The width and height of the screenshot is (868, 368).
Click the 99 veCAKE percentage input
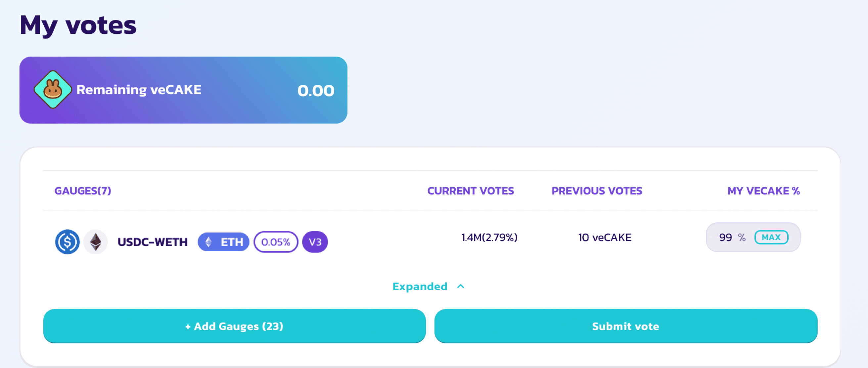[725, 238]
